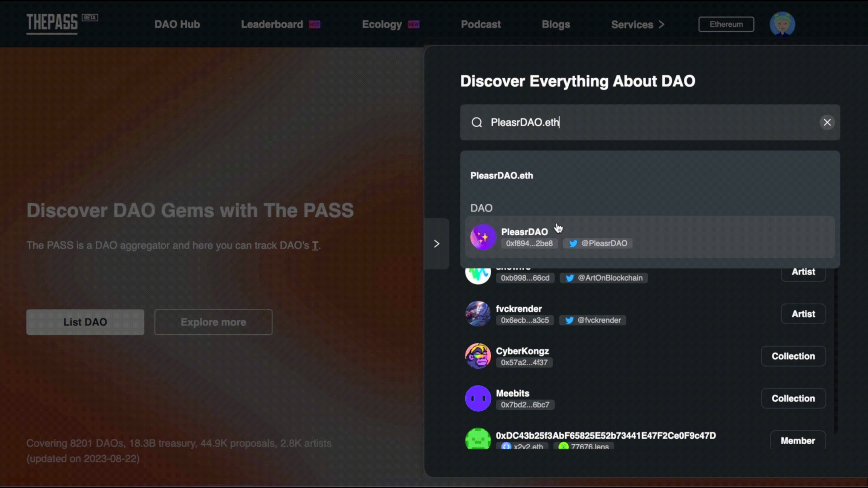The image size is (868, 488).
Task: Open @fvckrender Twitter tag
Action: 593,320
